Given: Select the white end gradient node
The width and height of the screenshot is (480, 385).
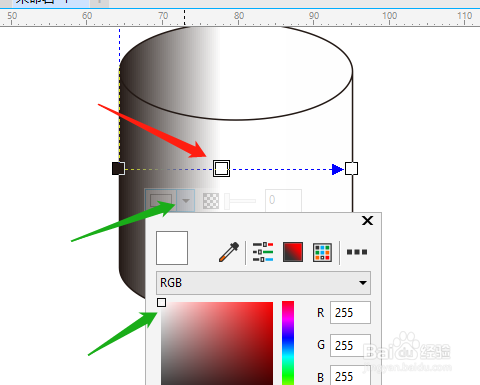Looking at the screenshot, I should [x=351, y=169].
